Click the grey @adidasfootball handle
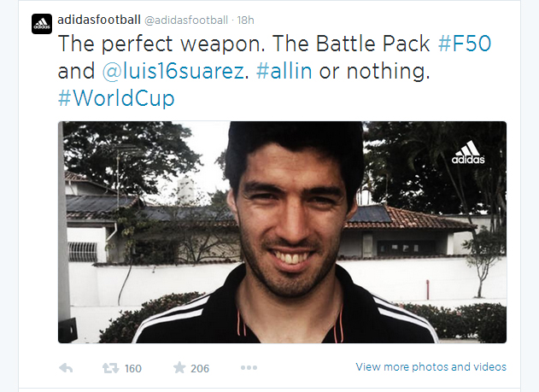The height and width of the screenshot is (392, 539). pyautogui.click(x=186, y=20)
